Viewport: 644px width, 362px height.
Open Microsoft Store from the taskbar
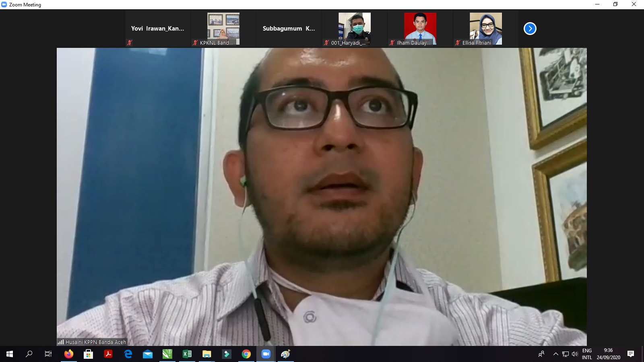pos(88,354)
